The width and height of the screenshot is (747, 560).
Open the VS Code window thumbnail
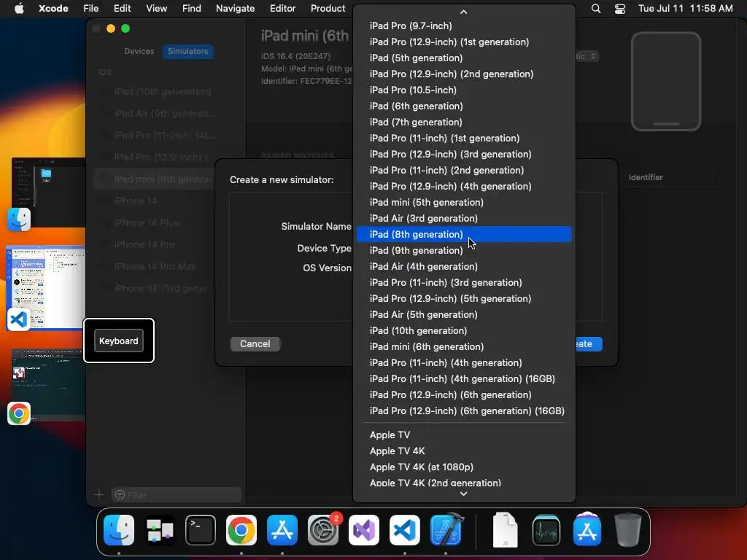(47, 287)
